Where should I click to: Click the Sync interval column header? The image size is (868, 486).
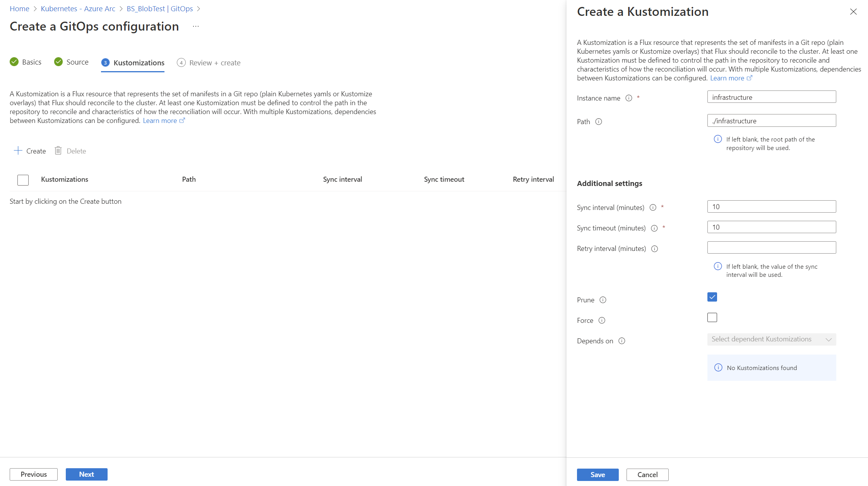click(x=342, y=179)
